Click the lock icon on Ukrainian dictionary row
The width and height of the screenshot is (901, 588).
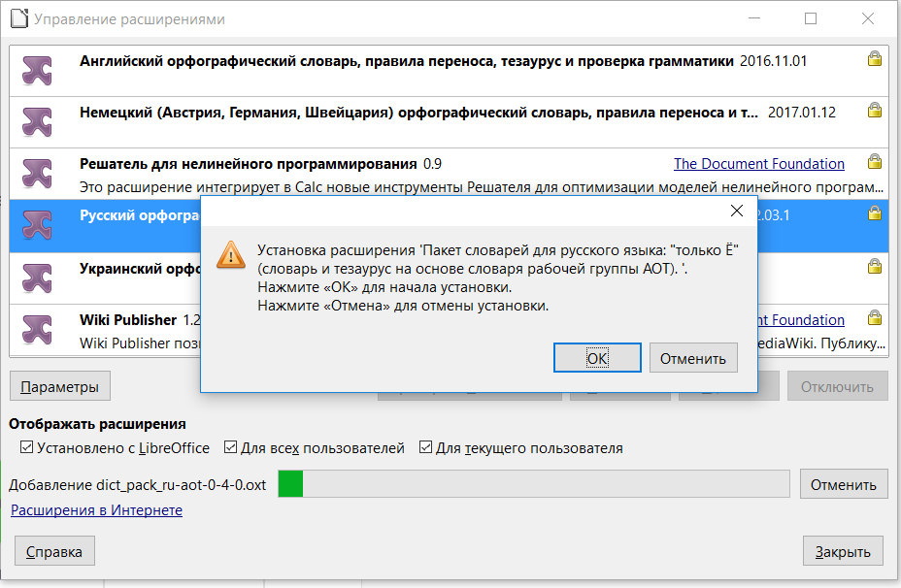tap(874, 266)
